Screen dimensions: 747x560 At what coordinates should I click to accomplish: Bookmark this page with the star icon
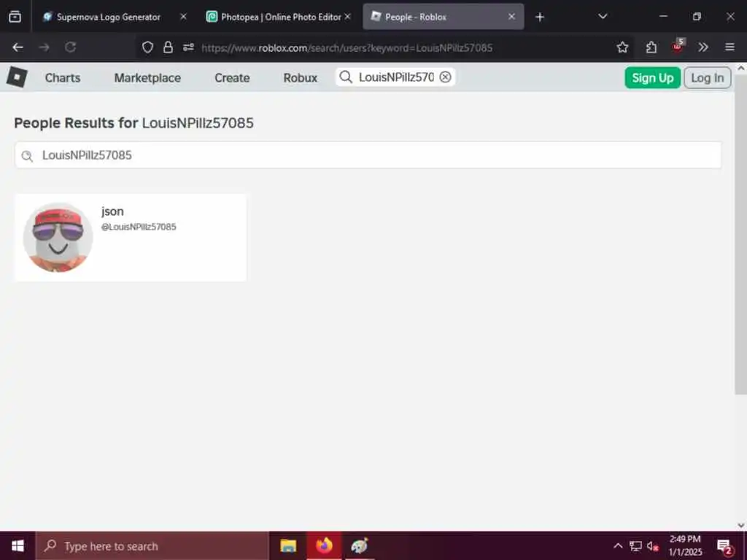(622, 47)
